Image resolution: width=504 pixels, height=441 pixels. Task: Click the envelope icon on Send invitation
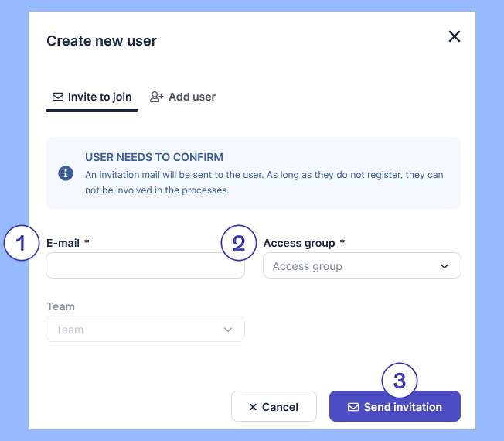pos(353,407)
